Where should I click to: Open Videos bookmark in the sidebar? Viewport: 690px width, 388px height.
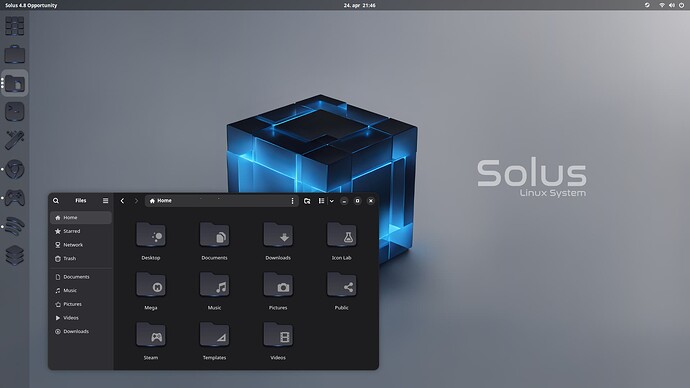click(x=81, y=318)
